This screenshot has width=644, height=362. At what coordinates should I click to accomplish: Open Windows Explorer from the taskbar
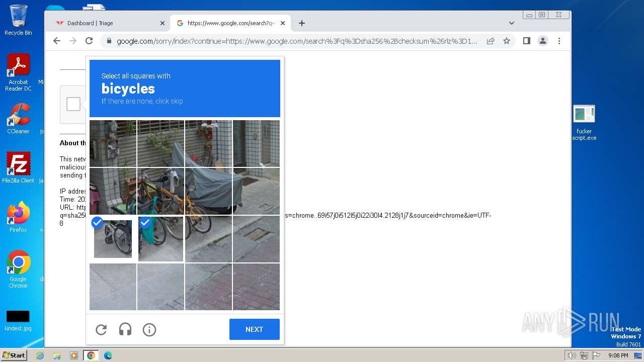point(57,355)
